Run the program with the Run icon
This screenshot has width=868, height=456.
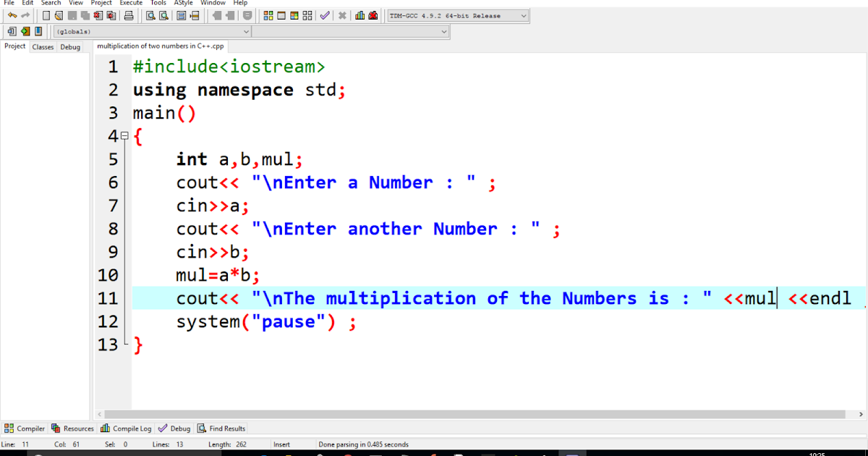[x=281, y=15]
